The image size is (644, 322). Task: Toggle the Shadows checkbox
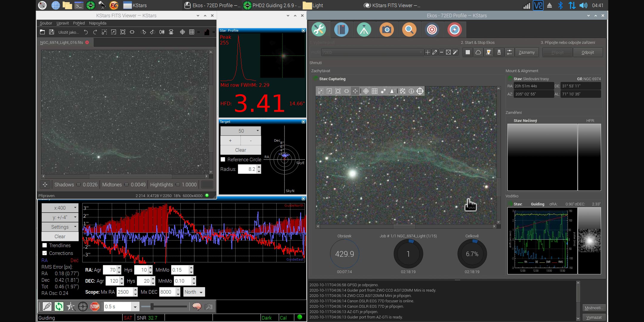click(x=78, y=185)
